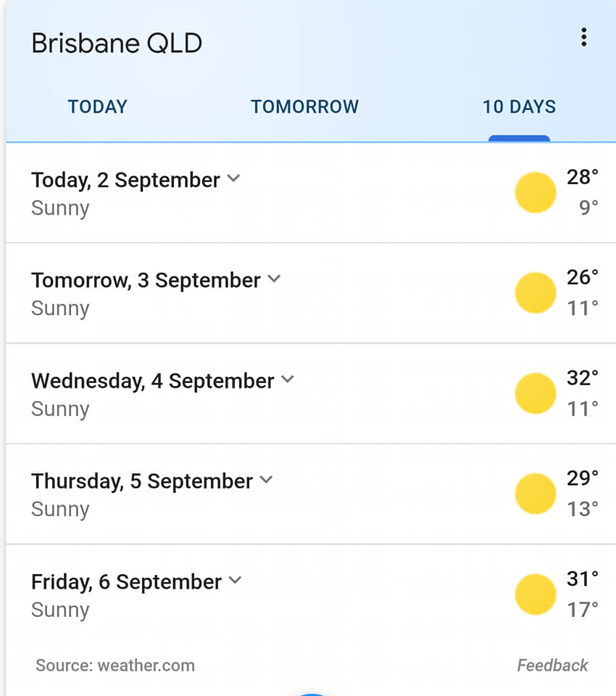The image size is (616, 696).
Task: Open the weather.com source link
Action: point(146,666)
